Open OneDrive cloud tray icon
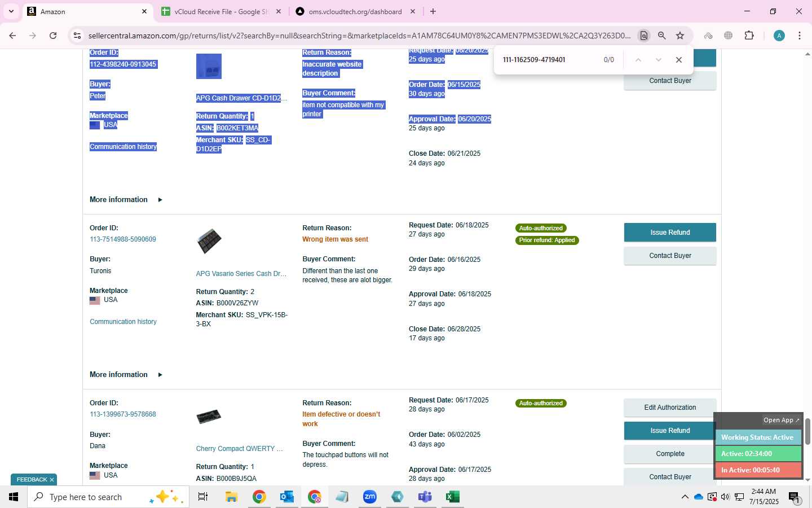This screenshot has height=508, width=812. tap(699, 497)
